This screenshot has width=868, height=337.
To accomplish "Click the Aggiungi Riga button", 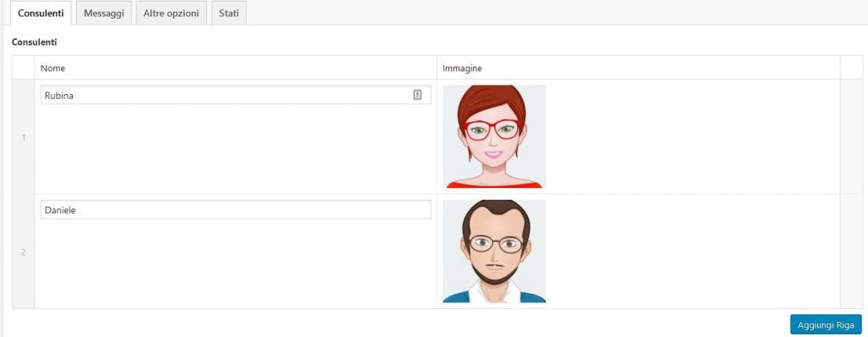I will click(826, 324).
